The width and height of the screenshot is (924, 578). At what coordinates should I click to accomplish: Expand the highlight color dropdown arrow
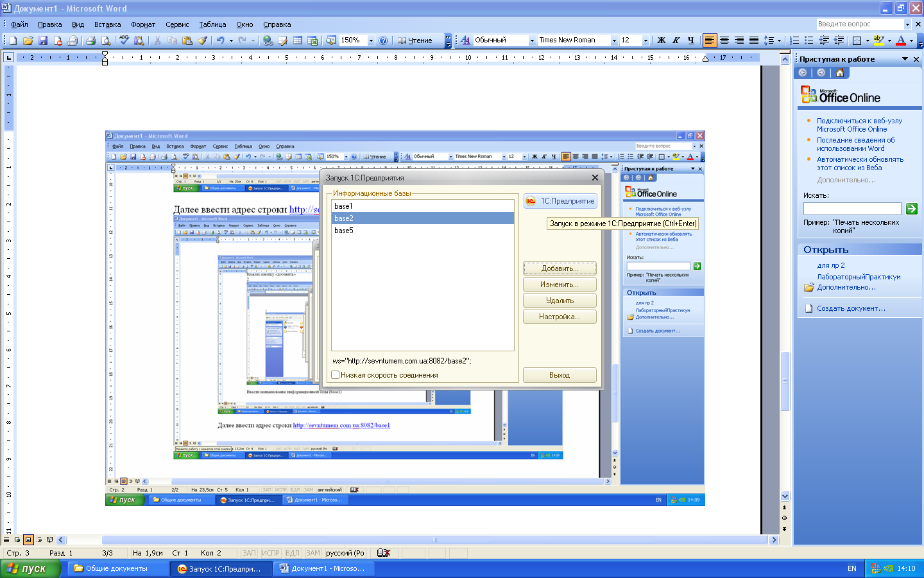889,40
